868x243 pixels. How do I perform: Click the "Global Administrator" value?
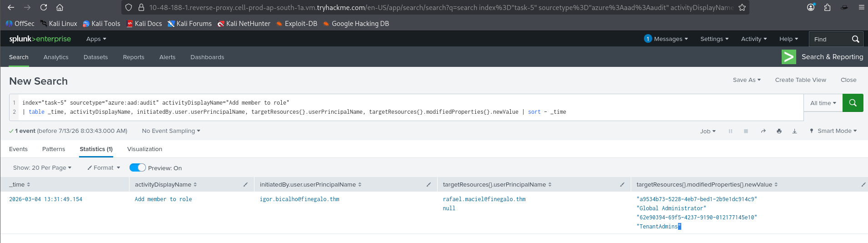(671, 208)
